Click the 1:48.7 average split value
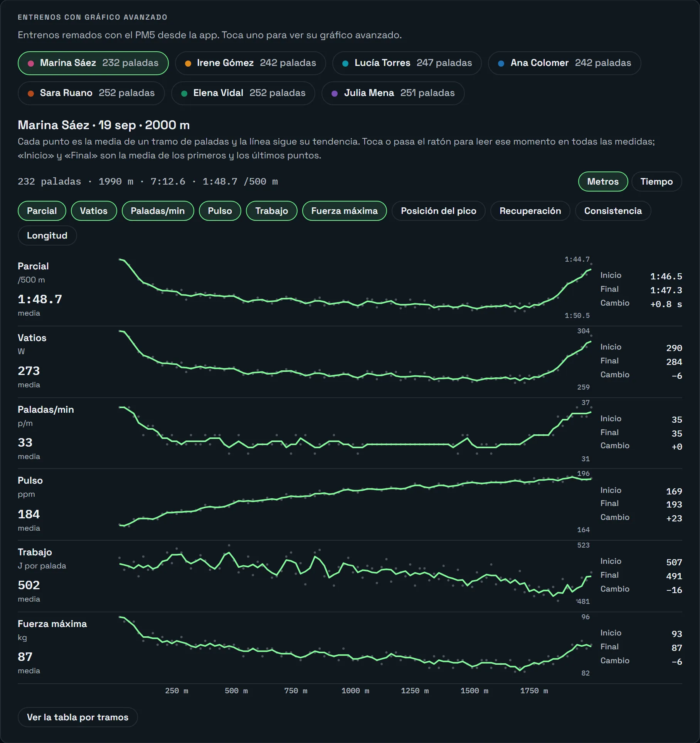 click(x=40, y=299)
